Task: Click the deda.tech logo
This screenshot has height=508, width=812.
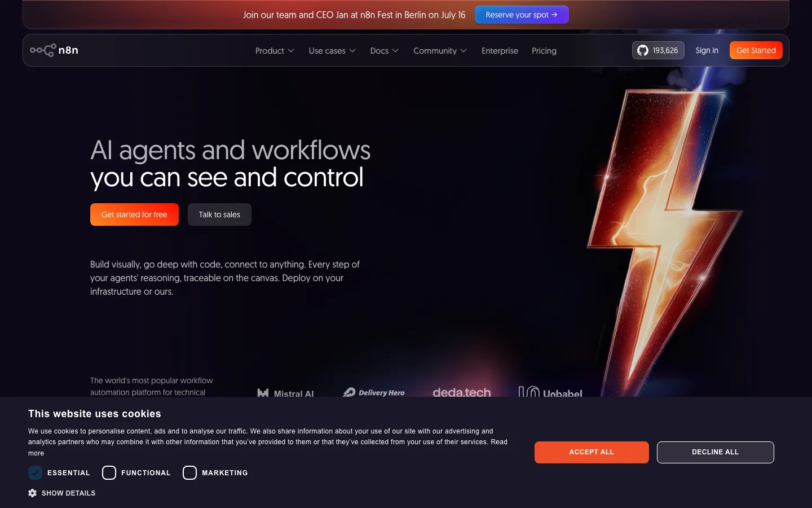Action: 462,392
